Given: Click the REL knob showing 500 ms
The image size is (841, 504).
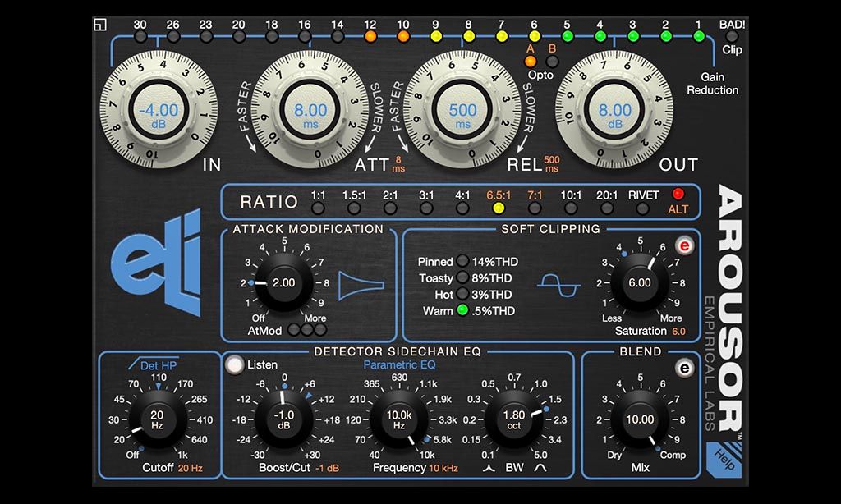Looking at the screenshot, I should [462, 111].
